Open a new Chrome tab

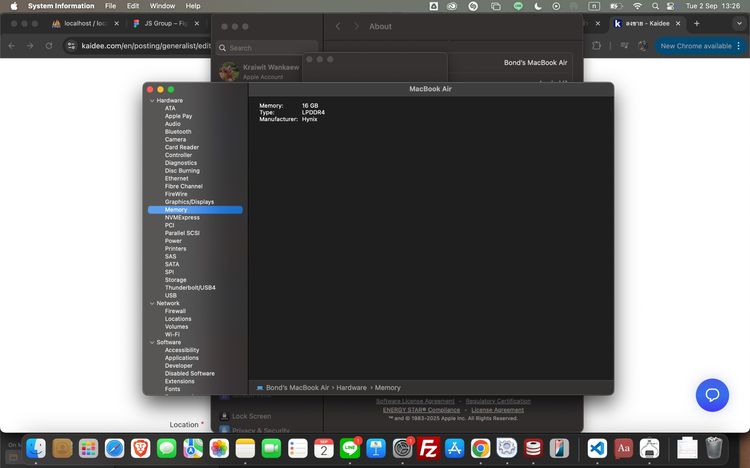pos(696,23)
